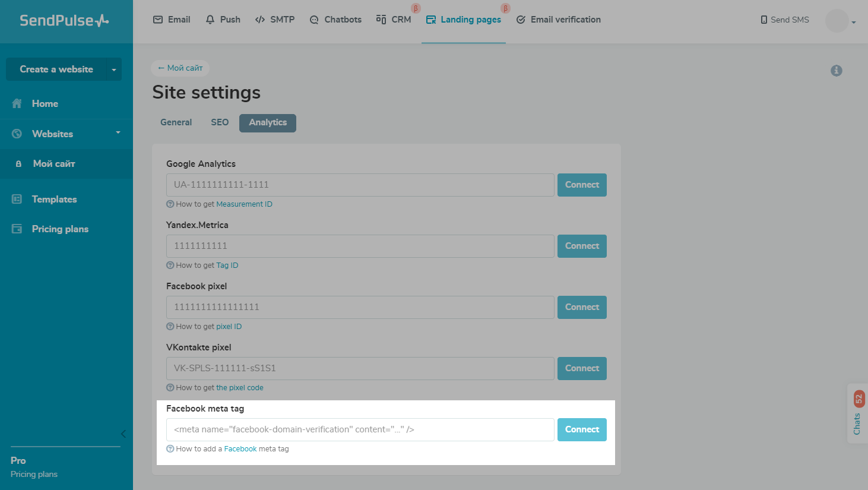868x490 pixels.
Task: Focus the VKontakte pixel input field
Action: 360,368
